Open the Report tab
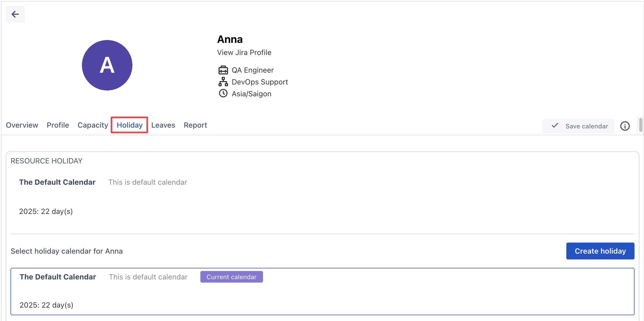The image size is (644, 321). point(195,125)
